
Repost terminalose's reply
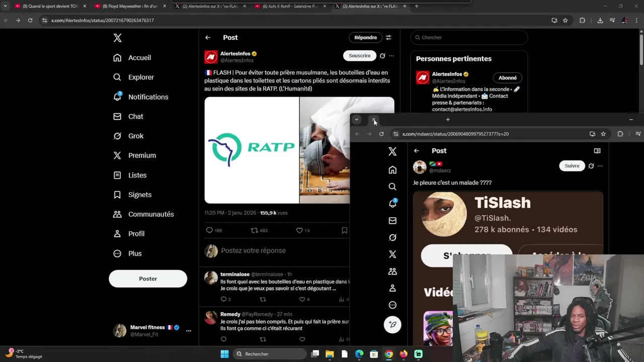(263, 299)
